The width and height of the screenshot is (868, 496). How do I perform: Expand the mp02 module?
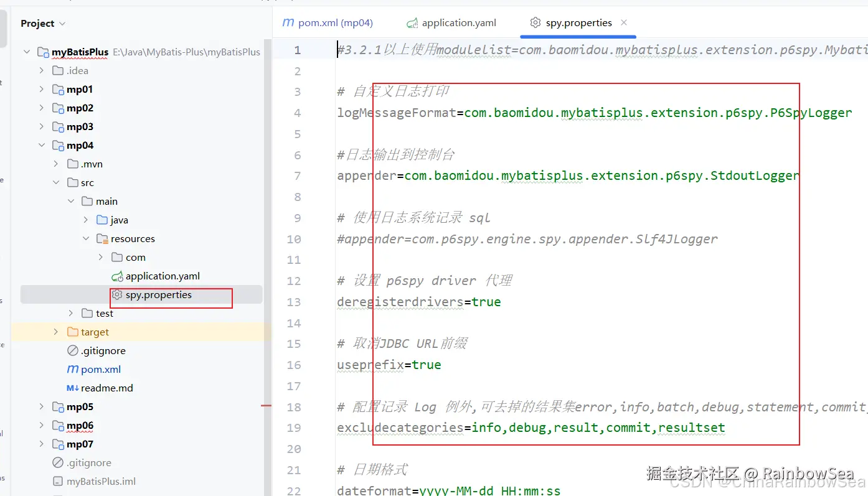pos(42,108)
